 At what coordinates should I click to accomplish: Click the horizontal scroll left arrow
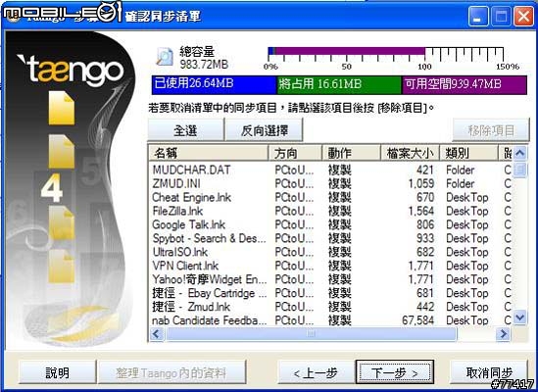click(157, 333)
